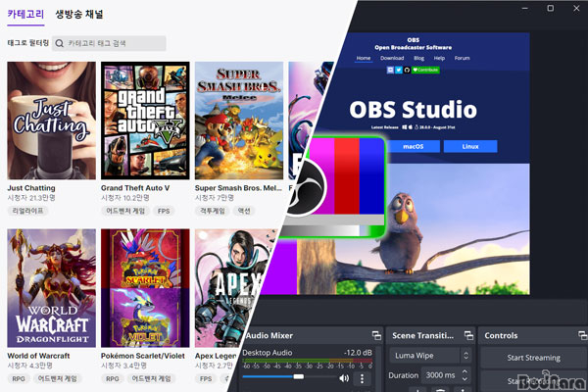Click the 시청자 4.3만명 viewer count text
This screenshot has width=588, height=392.
[30, 366]
